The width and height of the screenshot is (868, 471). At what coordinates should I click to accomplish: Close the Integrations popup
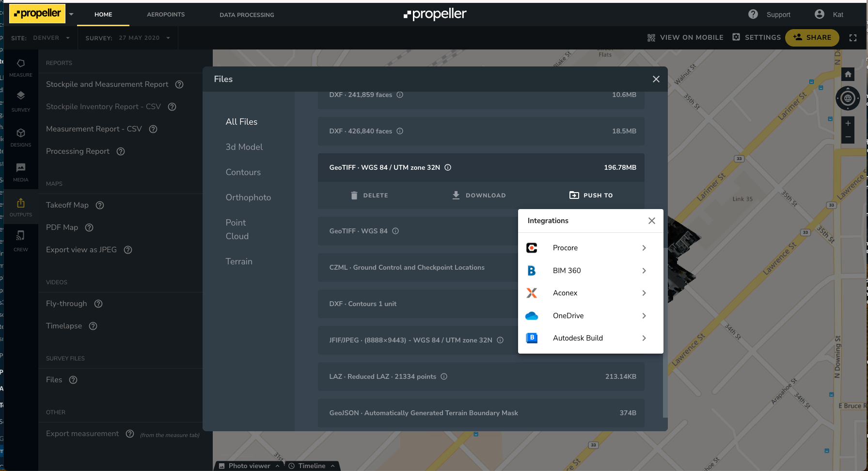652,221
